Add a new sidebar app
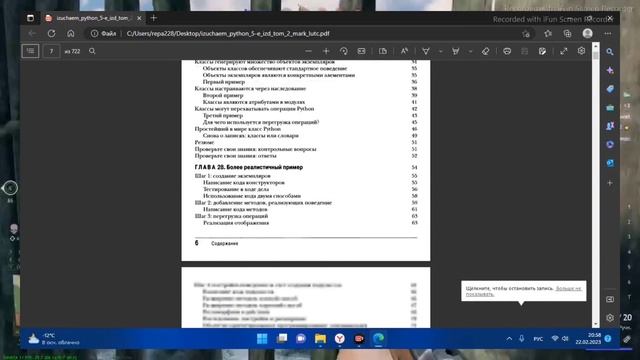 (610, 183)
